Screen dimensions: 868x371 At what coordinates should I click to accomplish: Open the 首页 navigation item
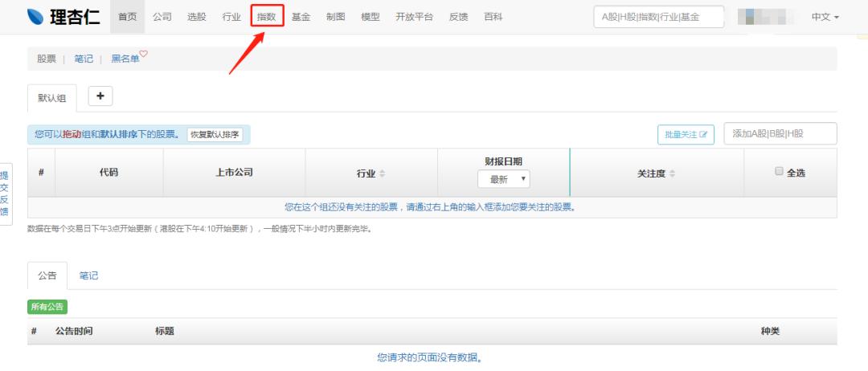click(x=127, y=17)
